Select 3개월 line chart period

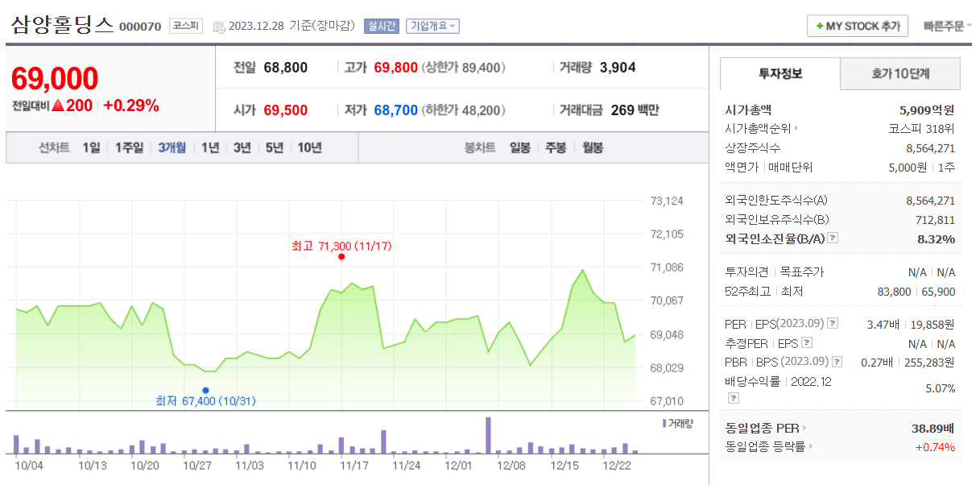[x=172, y=147]
